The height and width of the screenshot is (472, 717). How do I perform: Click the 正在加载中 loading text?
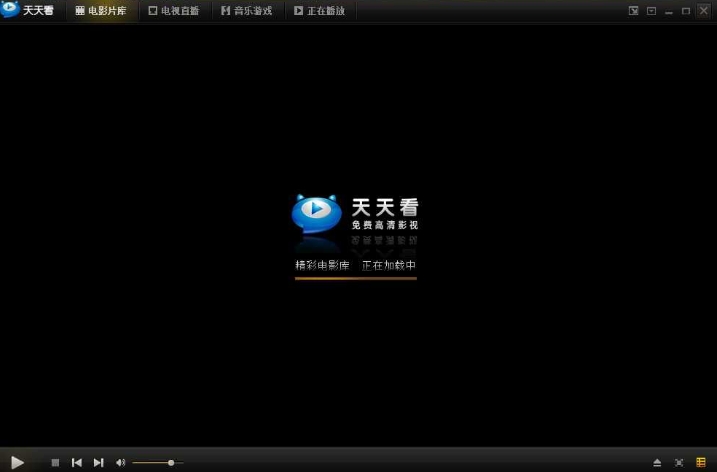(389, 265)
